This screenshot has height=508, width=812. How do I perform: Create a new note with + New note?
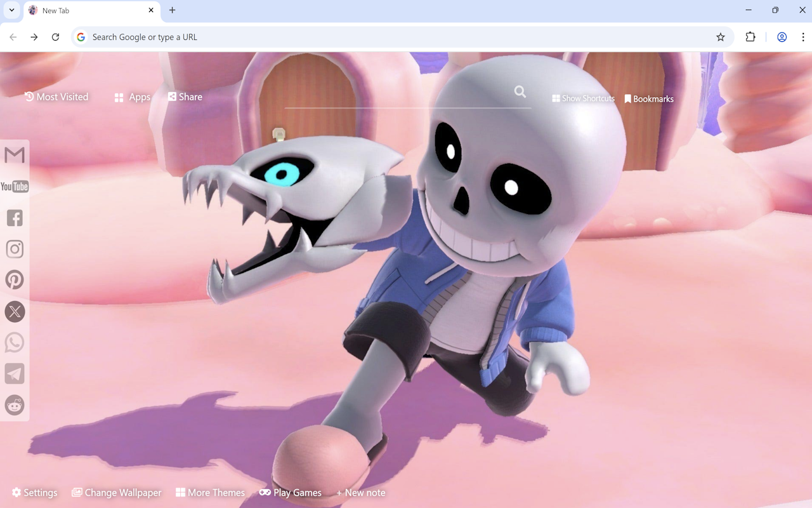pos(360,493)
